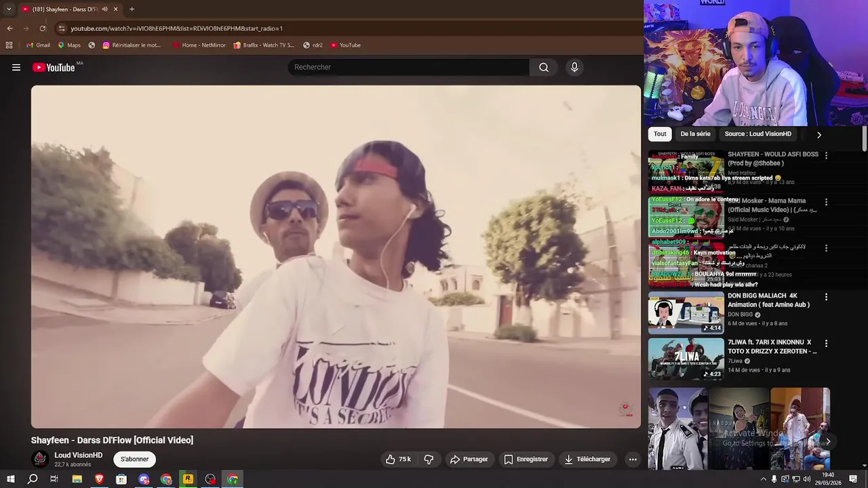Select the De la série chip
This screenshot has height=488, width=868.
(x=695, y=134)
